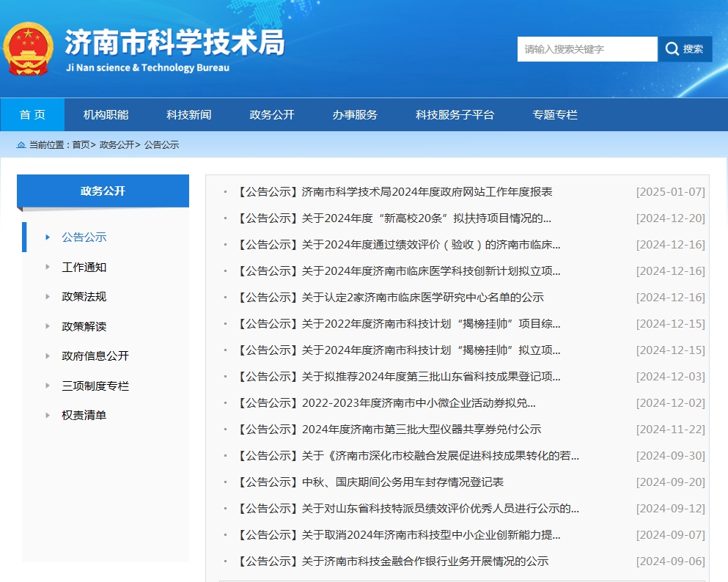The height and width of the screenshot is (582, 728).
Task: Select 政府信息公开 in the sidebar
Action: tap(95, 356)
